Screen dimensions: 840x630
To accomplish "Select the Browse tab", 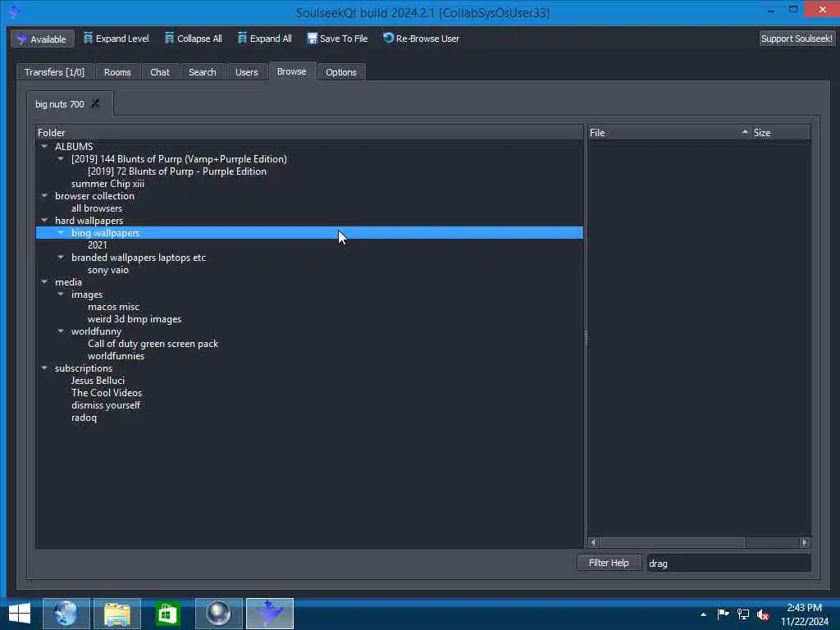I will click(x=291, y=71).
